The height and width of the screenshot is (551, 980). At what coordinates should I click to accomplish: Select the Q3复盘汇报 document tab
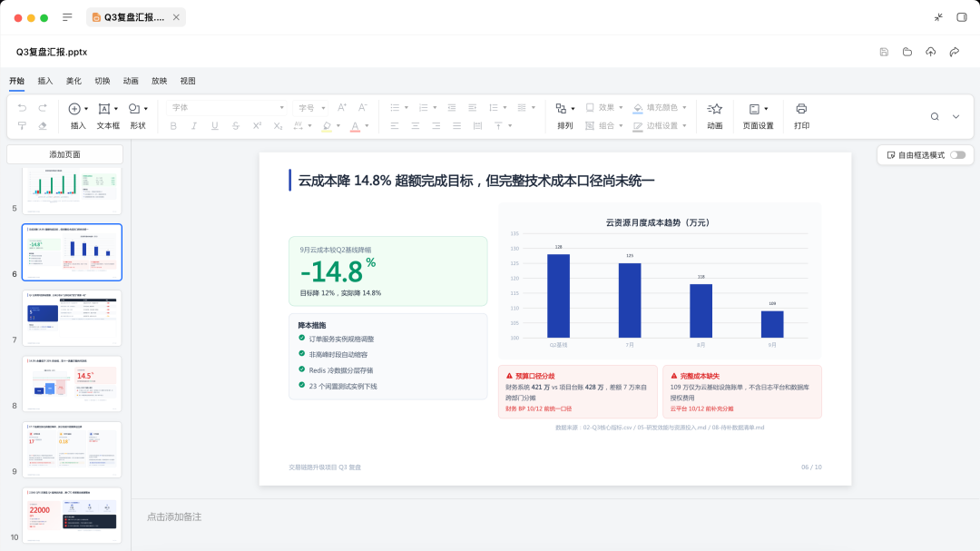(x=133, y=17)
